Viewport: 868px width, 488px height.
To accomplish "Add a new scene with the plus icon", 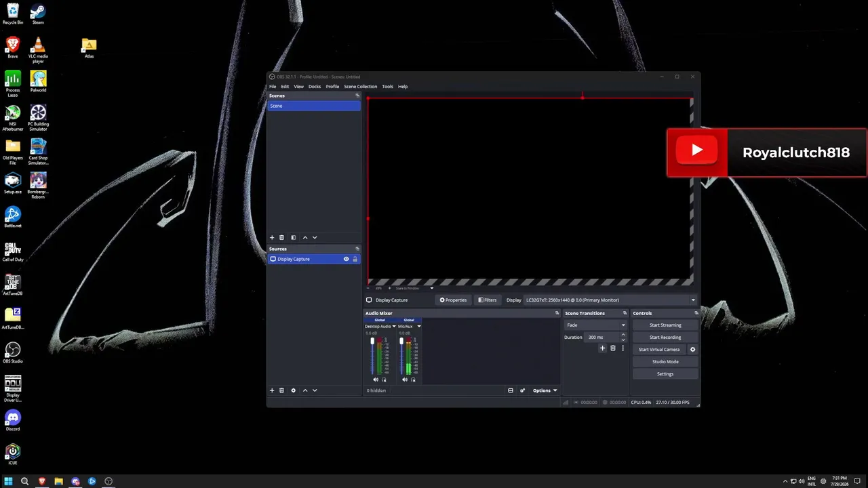I will coord(272,237).
